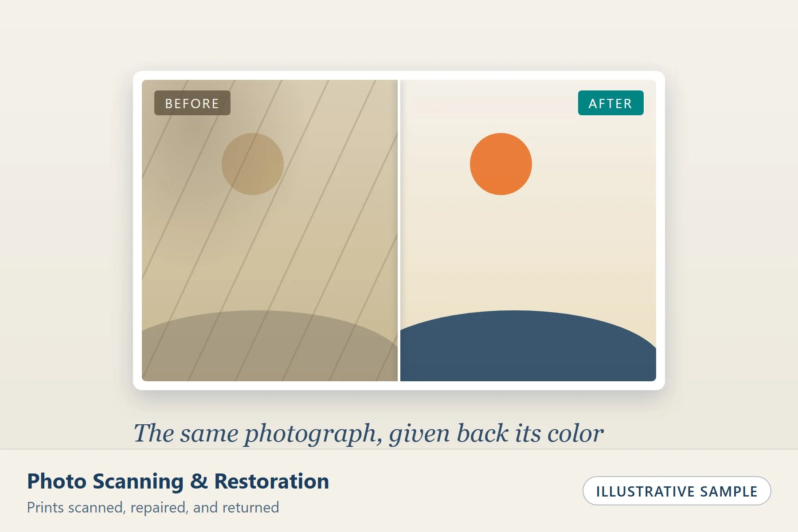Image resolution: width=798 pixels, height=532 pixels.
Task: Select the orange sun circle
Action: (501, 164)
